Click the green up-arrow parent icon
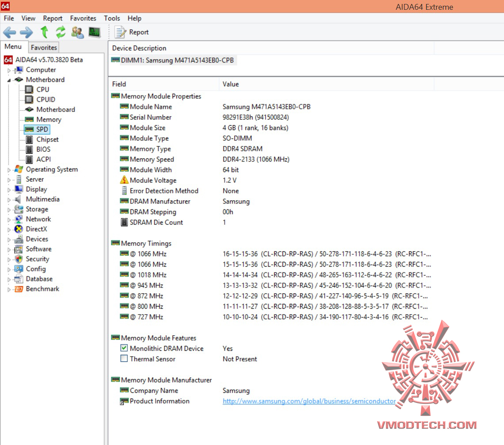Image resolution: width=504 pixels, height=445 pixels. (x=44, y=32)
